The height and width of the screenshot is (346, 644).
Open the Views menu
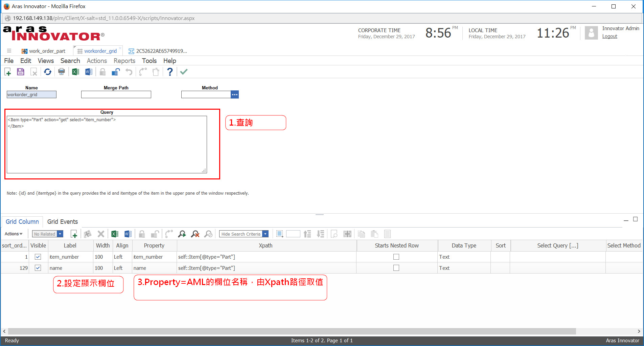(46, 61)
